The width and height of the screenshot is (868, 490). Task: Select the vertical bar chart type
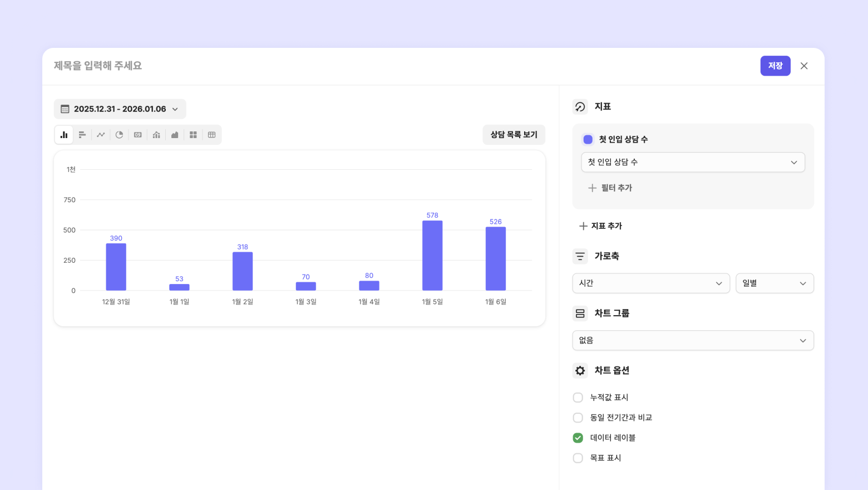pyautogui.click(x=64, y=135)
